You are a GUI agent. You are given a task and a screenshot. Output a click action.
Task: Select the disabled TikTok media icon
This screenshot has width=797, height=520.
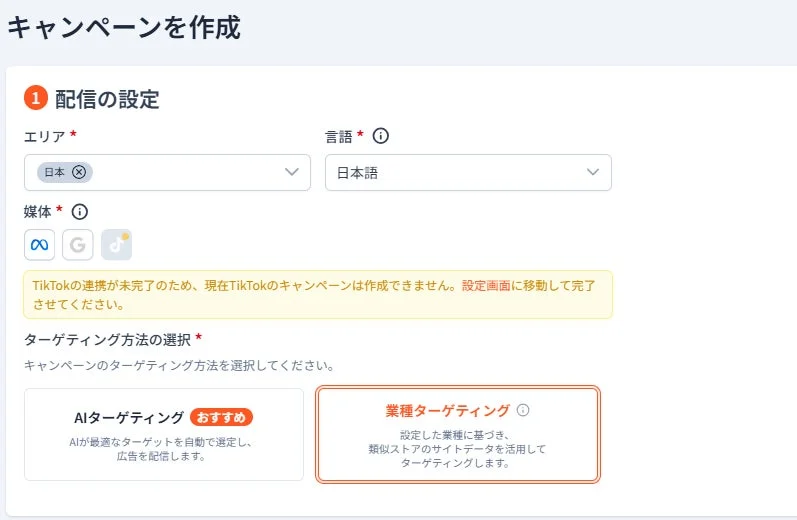[116, 244]
